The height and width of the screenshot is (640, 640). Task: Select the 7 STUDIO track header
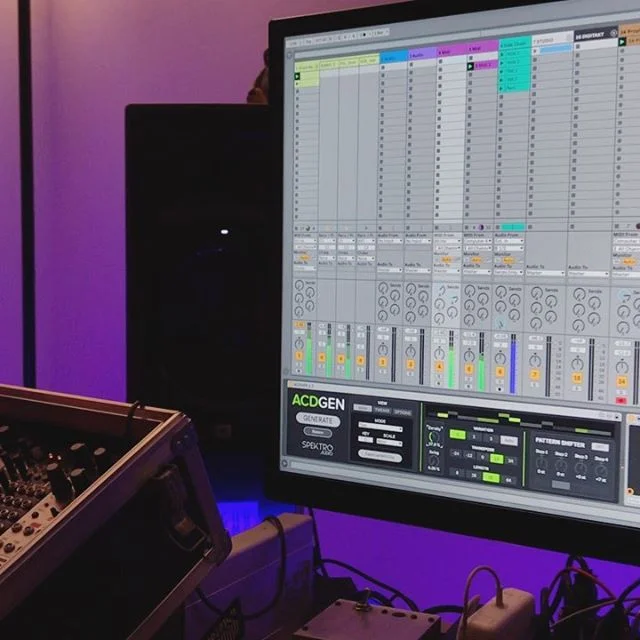(552, 39)
